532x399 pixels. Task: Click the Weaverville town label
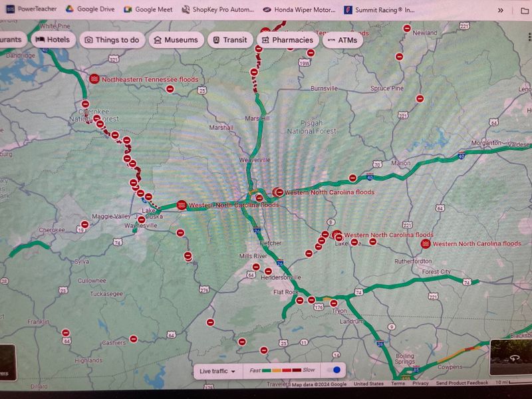[x=255, y=160]
